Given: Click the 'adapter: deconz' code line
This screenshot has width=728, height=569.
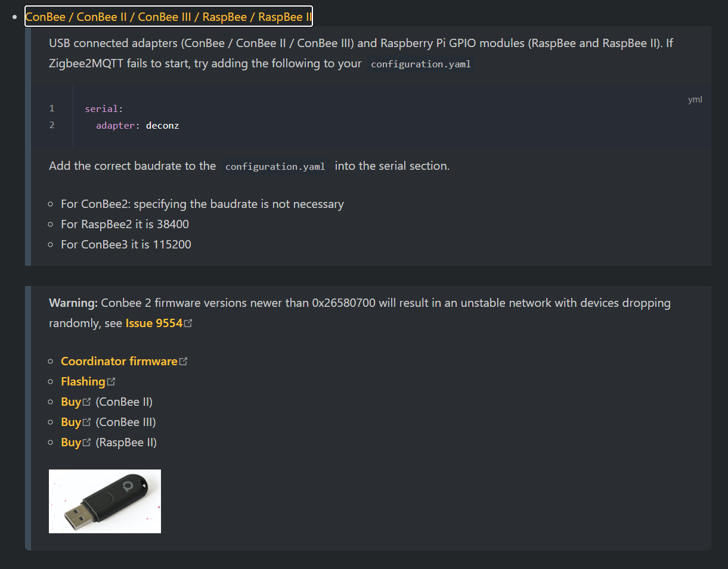Looking at the screenshot, I should coord(138,126).
